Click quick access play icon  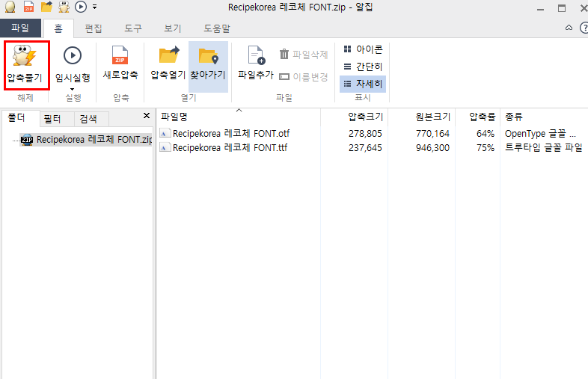81,7
